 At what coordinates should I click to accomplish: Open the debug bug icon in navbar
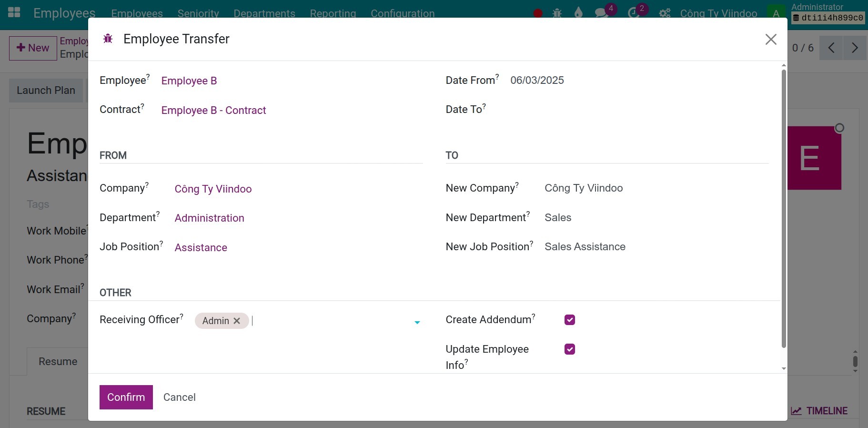coord(557,13)
